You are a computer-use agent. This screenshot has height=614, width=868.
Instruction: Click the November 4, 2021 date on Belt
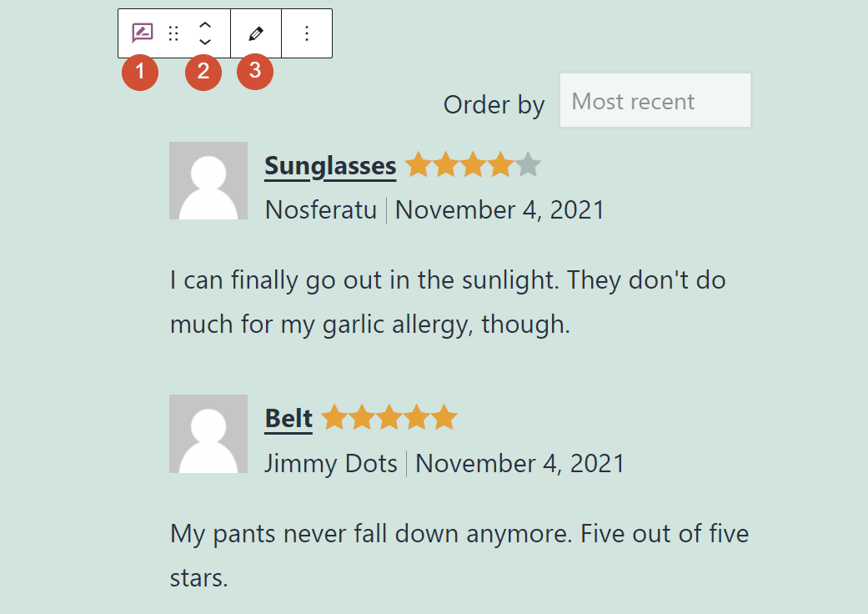[519, 463]
